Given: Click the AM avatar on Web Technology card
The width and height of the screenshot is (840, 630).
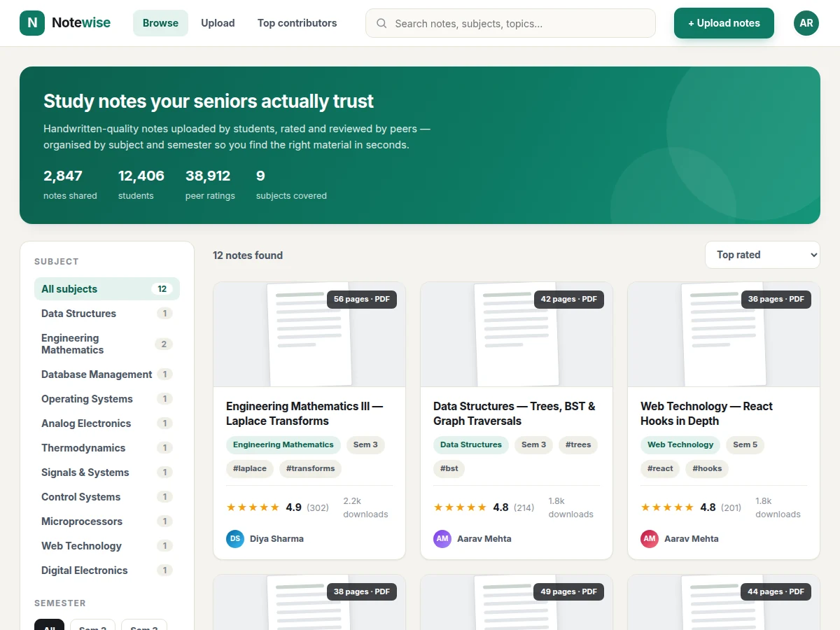Looking at the screenshot, I should click(650, 538).
